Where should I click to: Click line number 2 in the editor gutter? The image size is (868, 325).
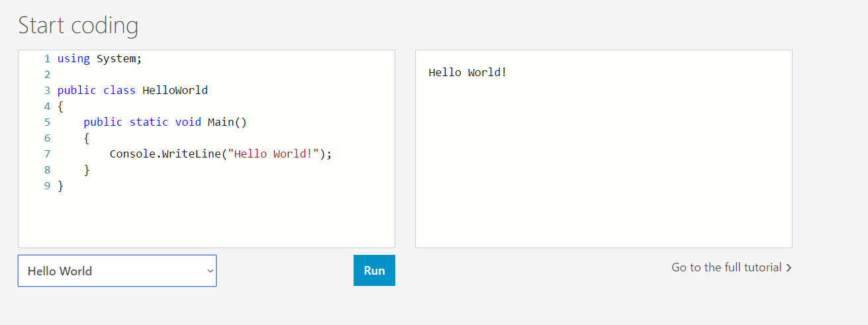coord(47,74)
